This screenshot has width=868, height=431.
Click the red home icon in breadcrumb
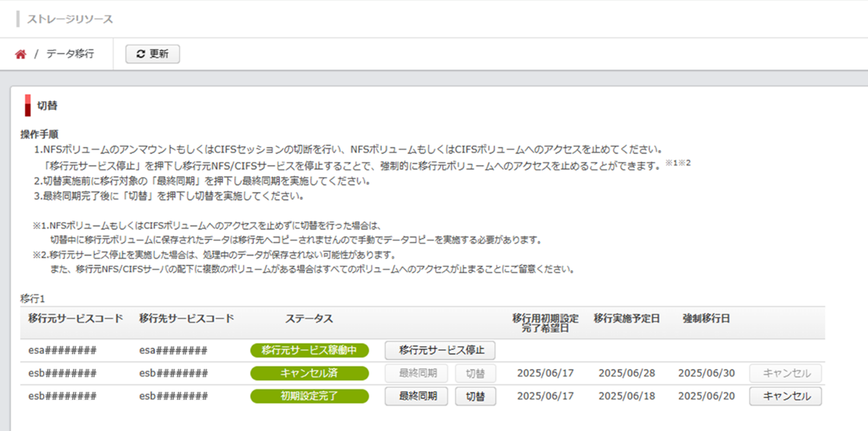click(x=20, y=54)
